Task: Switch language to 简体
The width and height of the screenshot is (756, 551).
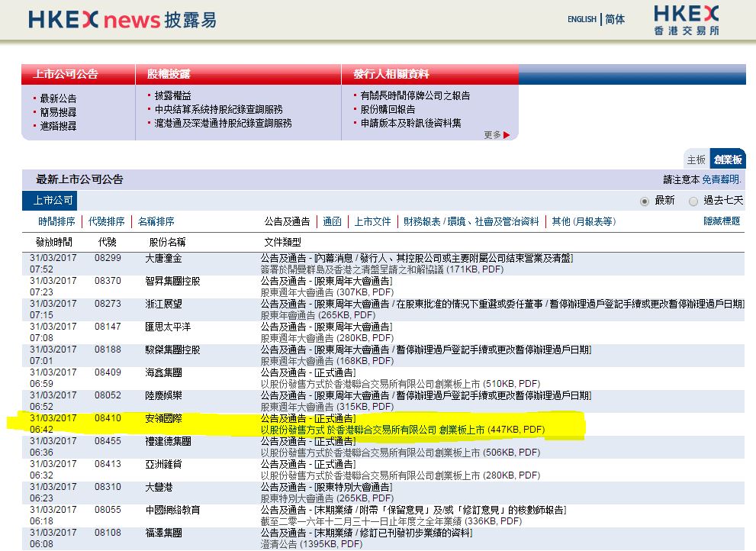Action: [x=615, y=19]
